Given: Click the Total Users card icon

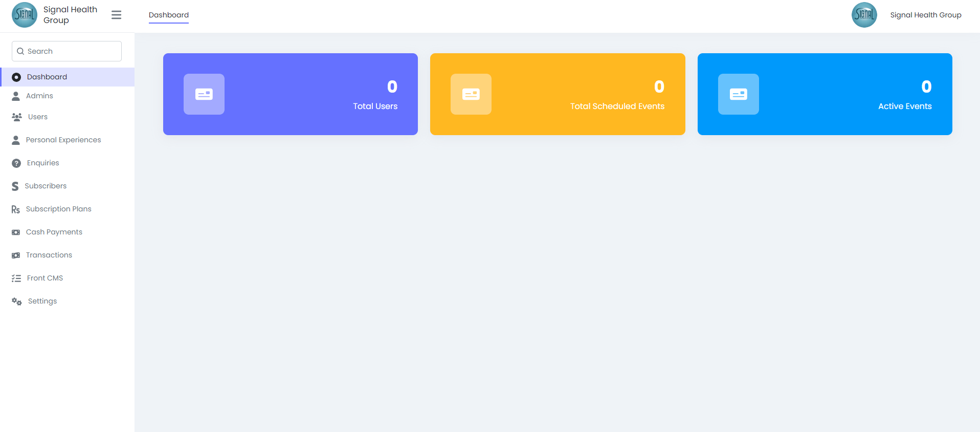Looking at the screenshot, I should [x=204, y=94].
